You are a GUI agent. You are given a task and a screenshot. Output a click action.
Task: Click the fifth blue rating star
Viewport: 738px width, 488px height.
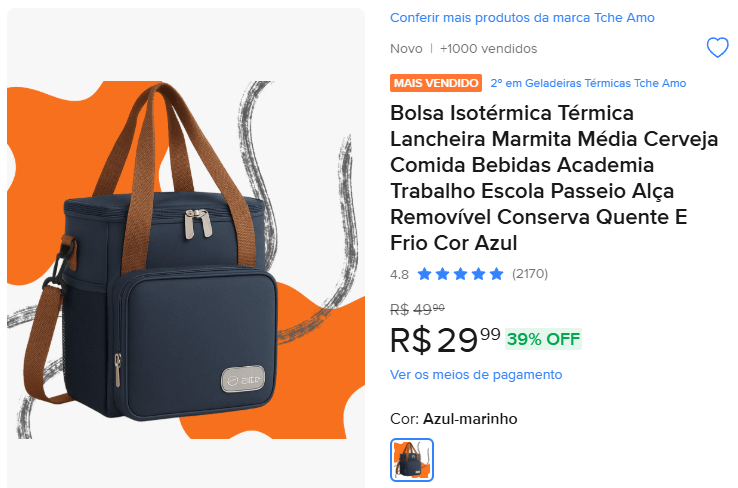click(496, 274)
